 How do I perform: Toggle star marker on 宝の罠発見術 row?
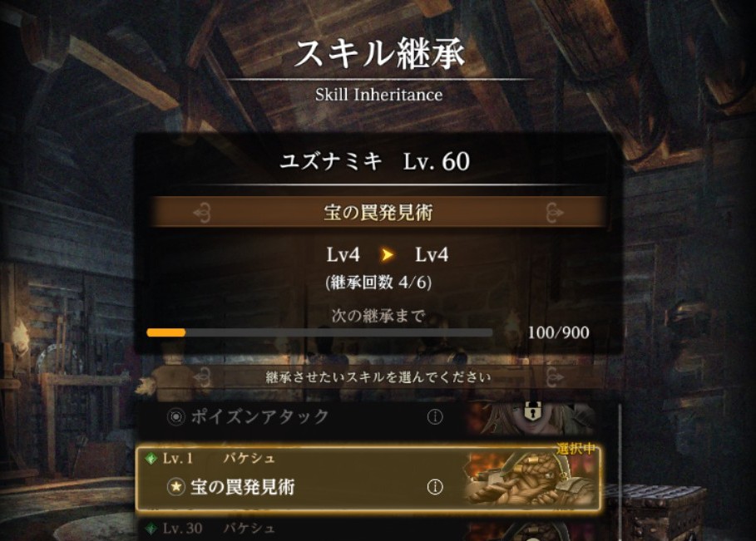click(x=176, y=487)
